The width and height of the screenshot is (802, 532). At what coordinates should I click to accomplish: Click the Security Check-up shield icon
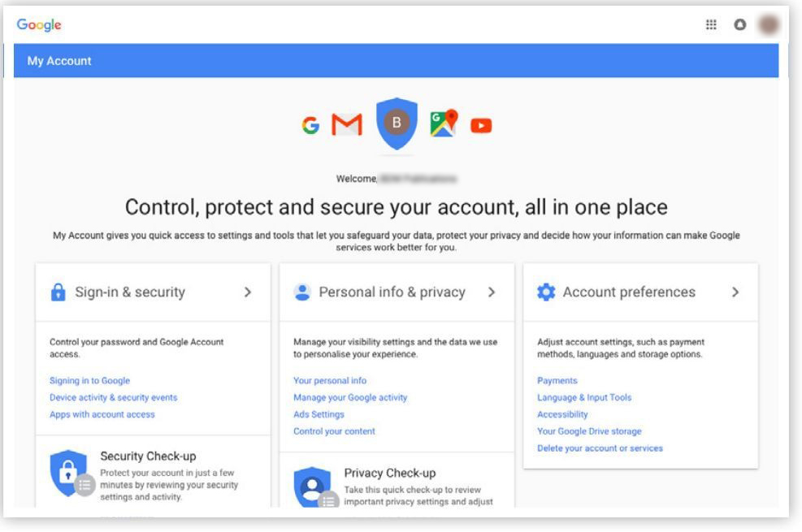(69, 472)
